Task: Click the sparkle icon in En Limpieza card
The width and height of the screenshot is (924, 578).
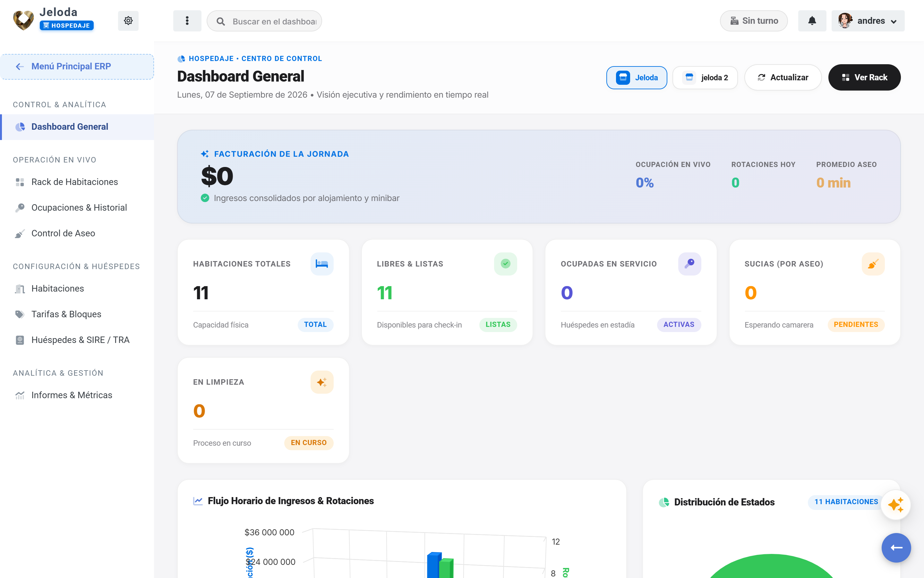Action: point(322,382)
